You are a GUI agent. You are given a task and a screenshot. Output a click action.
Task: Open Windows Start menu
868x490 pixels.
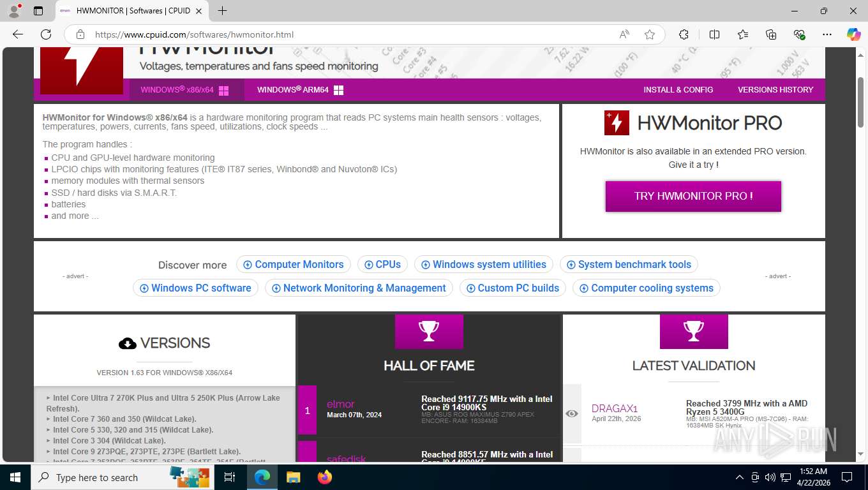pyautogui.click(x=15, y=477)
